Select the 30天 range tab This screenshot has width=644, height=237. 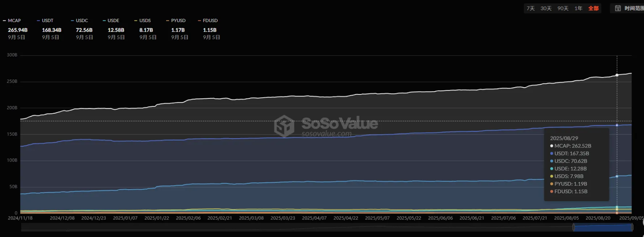click(x=546, y=8)
